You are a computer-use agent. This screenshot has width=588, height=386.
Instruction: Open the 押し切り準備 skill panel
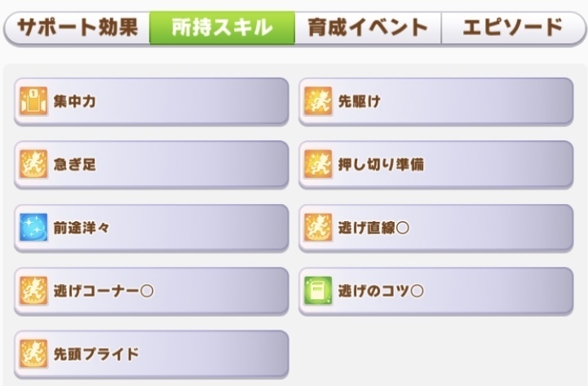click(x=436, y=164)
